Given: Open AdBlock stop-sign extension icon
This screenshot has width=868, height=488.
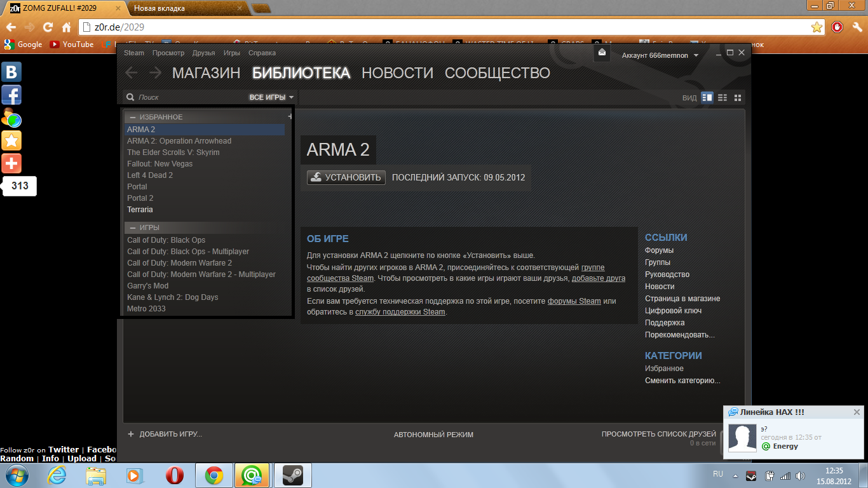Looking at the screenshot, I should point(837,27).
